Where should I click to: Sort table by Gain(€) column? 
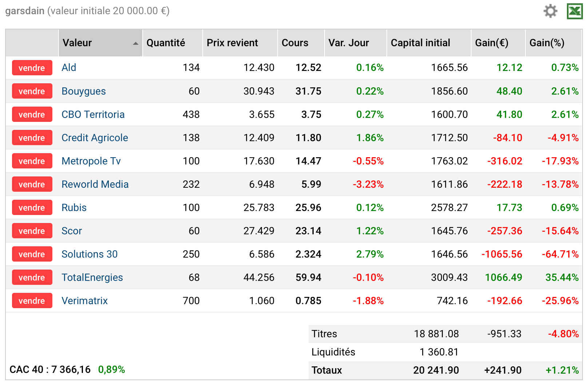click(498, 43)
